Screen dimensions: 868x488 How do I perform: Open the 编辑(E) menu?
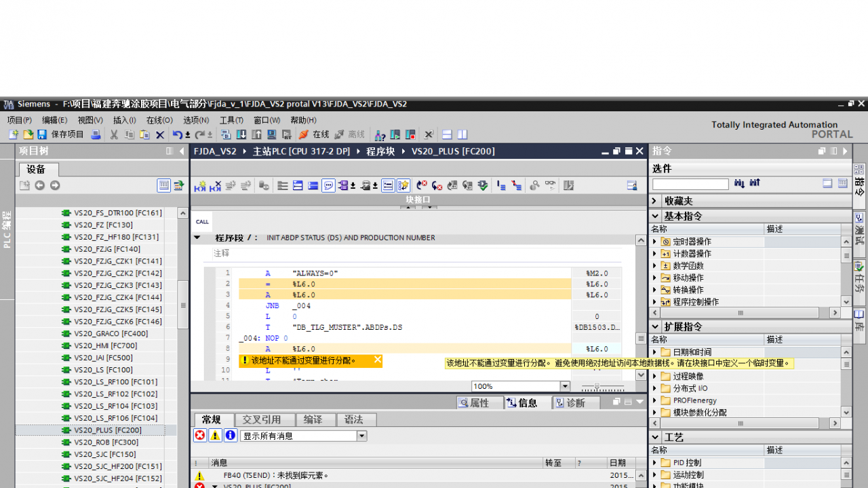(55, 120)
